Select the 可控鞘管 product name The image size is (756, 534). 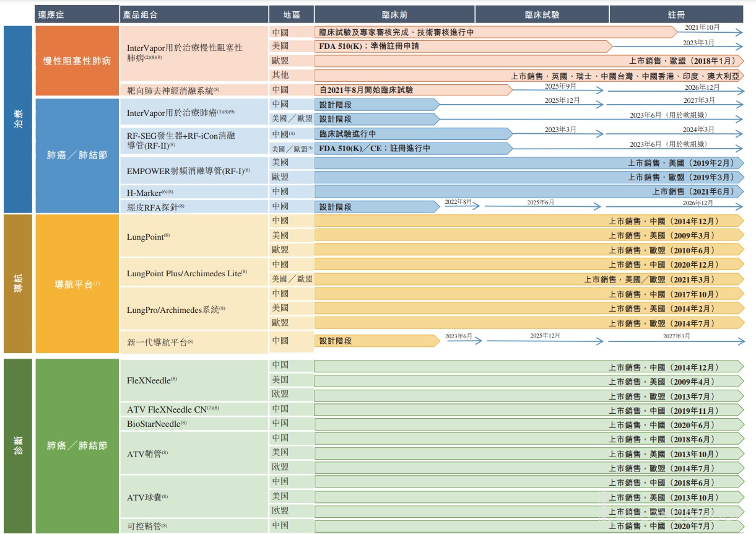tap(147, 526)
